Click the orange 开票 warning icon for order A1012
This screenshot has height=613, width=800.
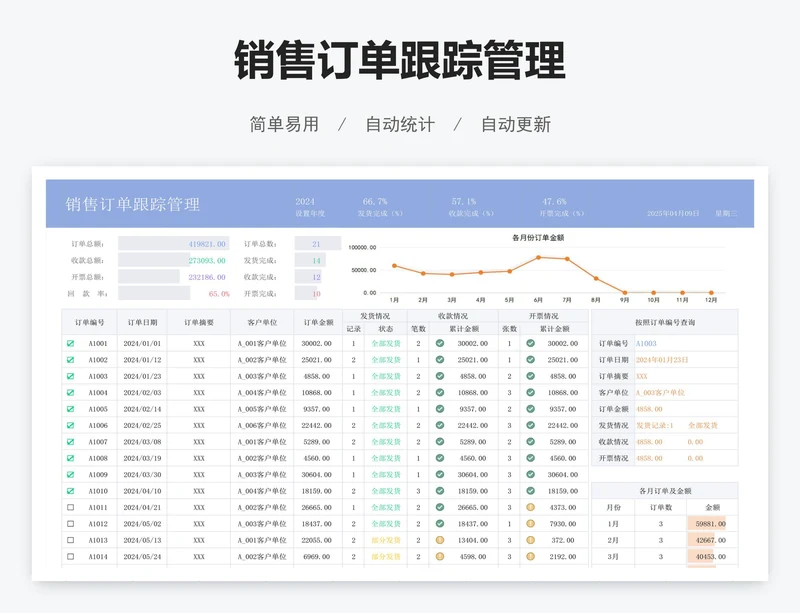click(x=531, y=524)
